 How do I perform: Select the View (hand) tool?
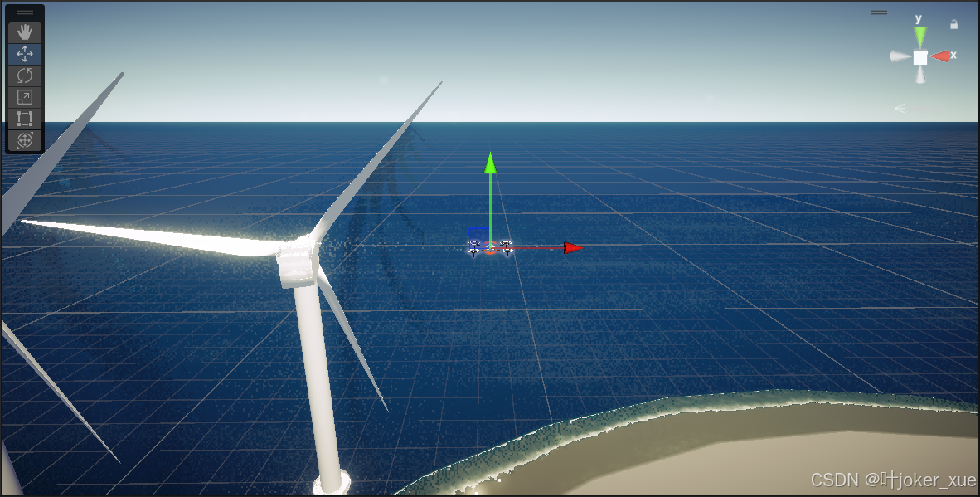pos(25,32)
